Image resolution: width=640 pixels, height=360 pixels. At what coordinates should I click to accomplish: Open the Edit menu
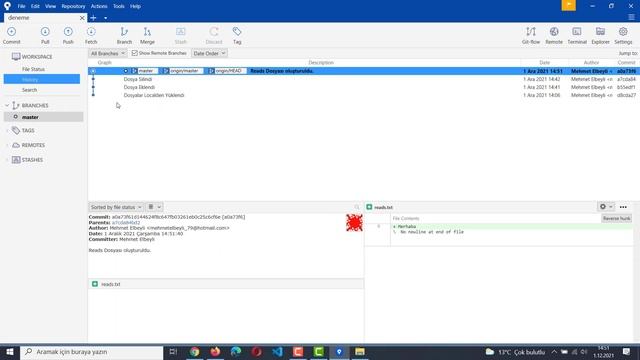point(35,6)
